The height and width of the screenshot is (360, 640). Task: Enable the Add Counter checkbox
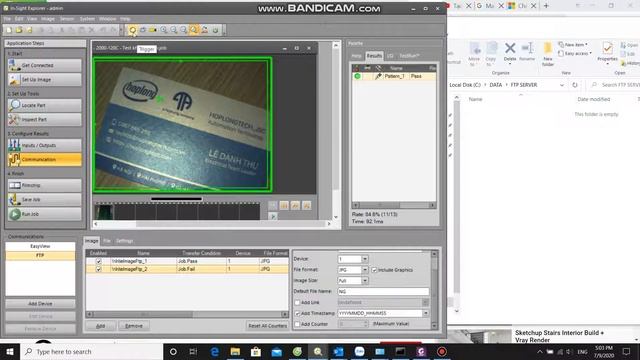(x=298, y=324)
